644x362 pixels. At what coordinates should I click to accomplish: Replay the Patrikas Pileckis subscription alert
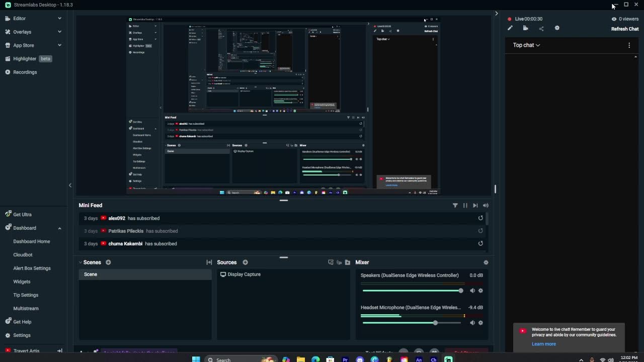click(480, 231)
